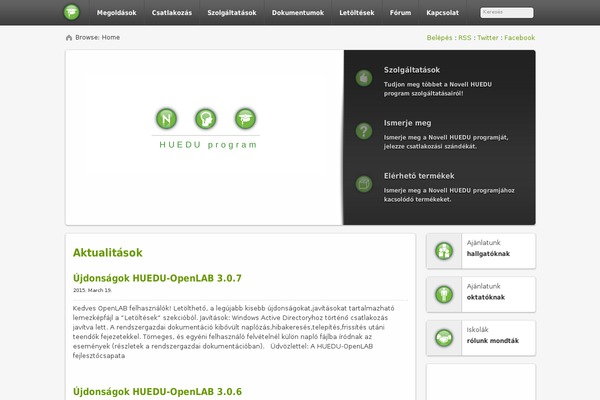Open the Csatlakozás menu item
Viewport: 600px width, 400px height.
[172, 13]
